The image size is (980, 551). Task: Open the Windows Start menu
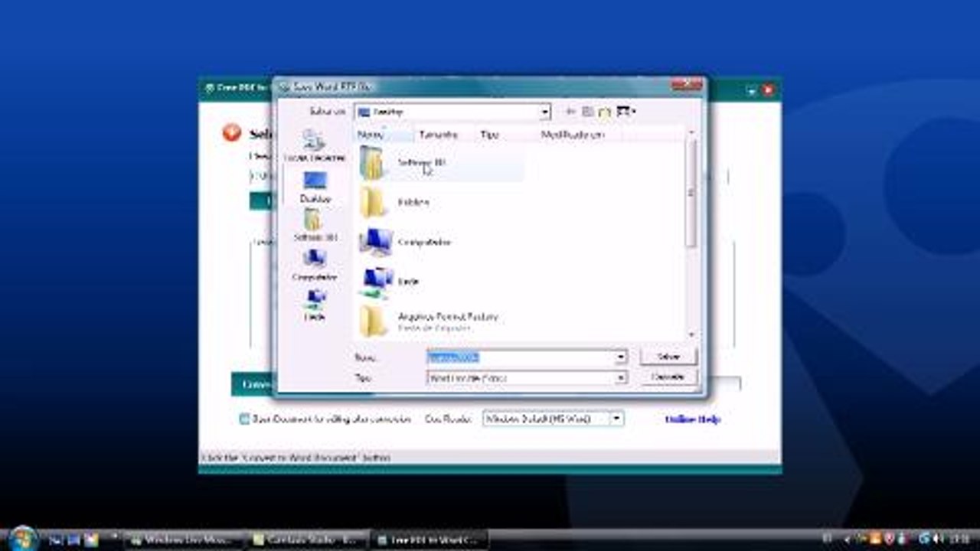coord(22,538)
